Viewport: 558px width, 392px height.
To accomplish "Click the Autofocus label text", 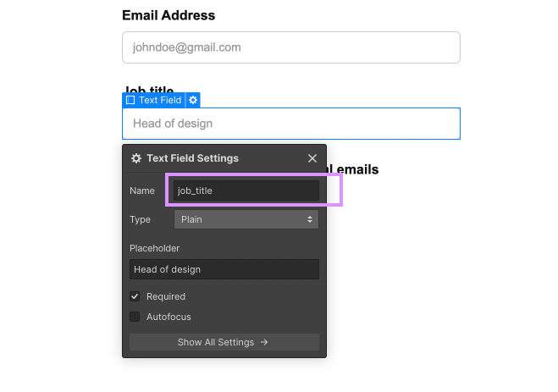I will (169, 317).
